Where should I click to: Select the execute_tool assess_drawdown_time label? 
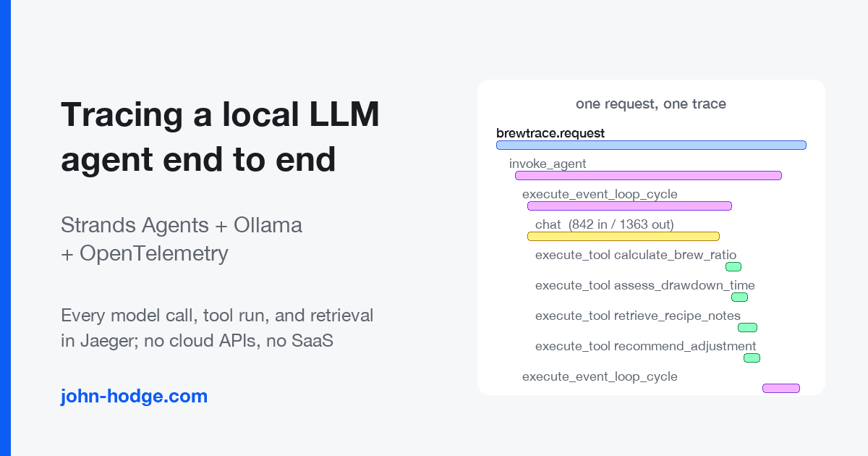click(645, 285)
